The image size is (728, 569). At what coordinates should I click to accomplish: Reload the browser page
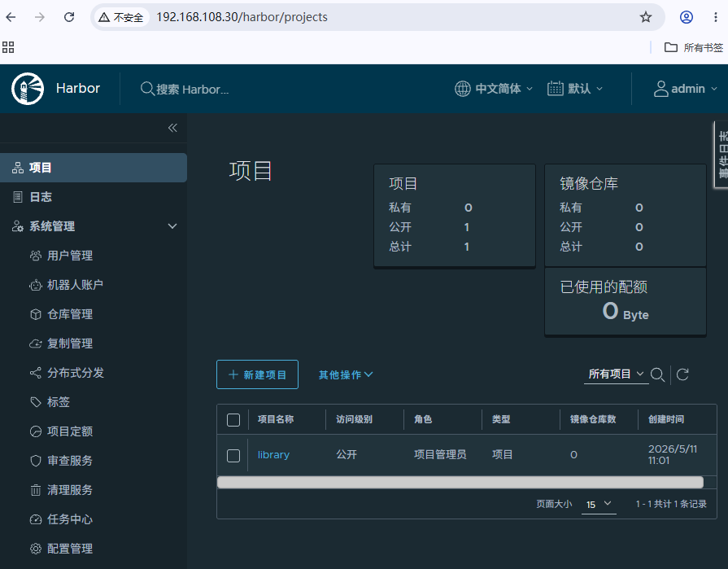click(69, 17)
